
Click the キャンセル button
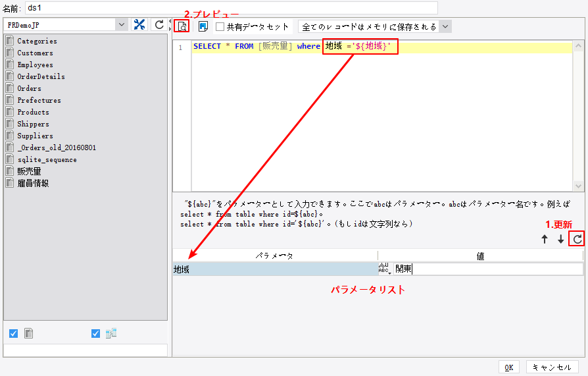coord(552,367)
